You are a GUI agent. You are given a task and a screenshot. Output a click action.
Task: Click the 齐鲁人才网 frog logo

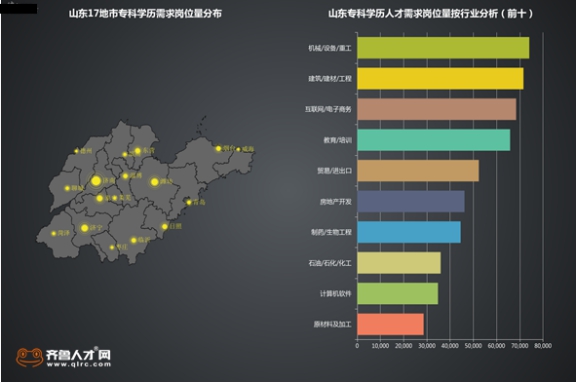click(x=29, y=358)
